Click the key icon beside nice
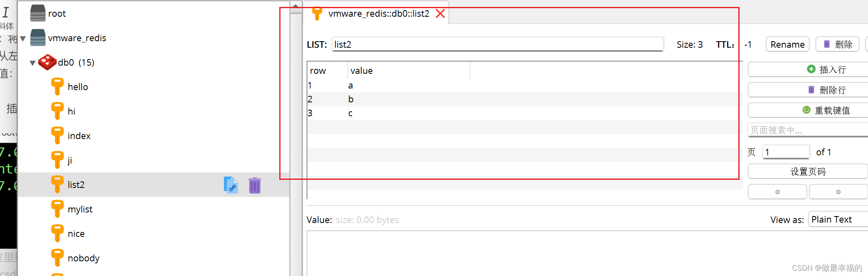868x276 pixels. [57, 233]
